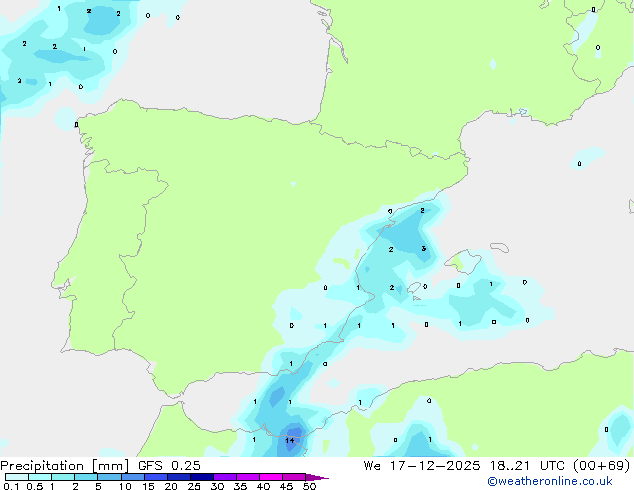Screen dimensions: 634x490
Task: Click the 15–20 mm legend color box
Action: 156,477
